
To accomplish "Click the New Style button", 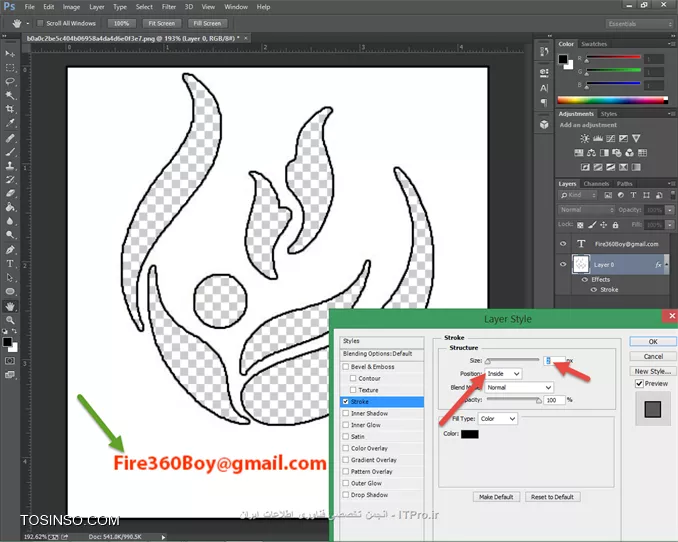I will pyautogui.click(x=653, y=371).
